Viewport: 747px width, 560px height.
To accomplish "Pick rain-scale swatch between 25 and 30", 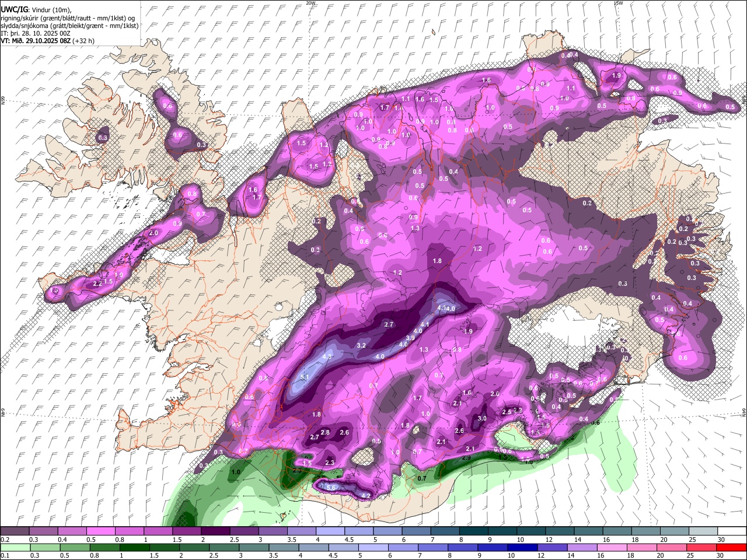I will click(x=701, y=548).
